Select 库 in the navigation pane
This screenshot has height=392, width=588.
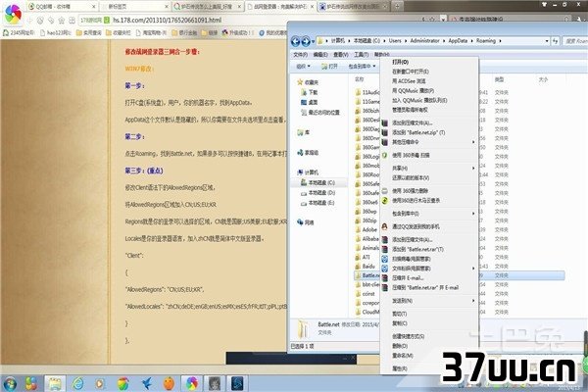pos(304,132)
